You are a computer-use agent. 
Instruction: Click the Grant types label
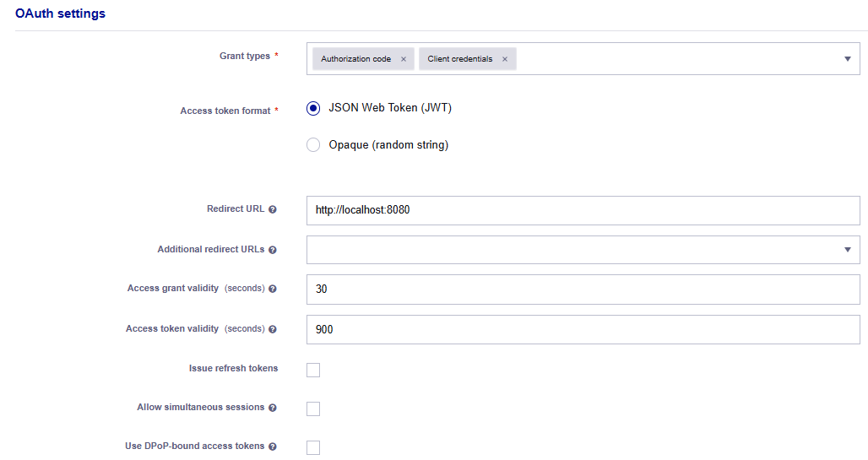click(245, 56)
